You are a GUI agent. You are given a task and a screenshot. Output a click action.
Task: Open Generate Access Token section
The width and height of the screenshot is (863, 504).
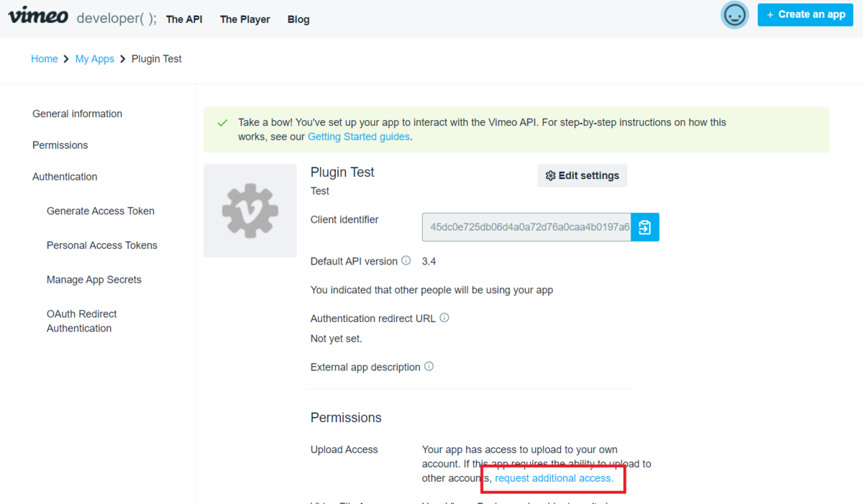[101, 211]
